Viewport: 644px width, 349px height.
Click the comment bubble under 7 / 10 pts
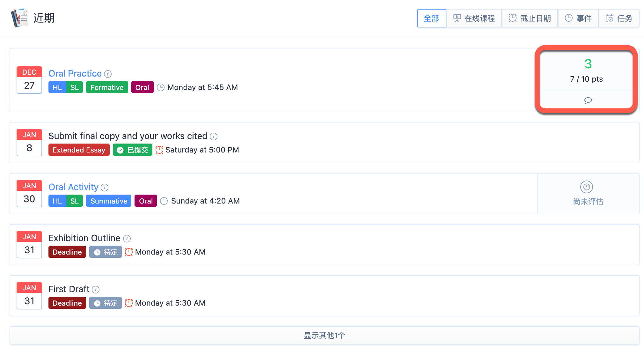pyautogui.click(x=588, y=100)
